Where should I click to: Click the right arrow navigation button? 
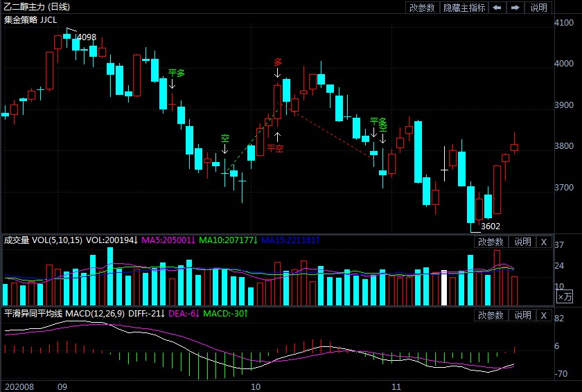(515, 8)
